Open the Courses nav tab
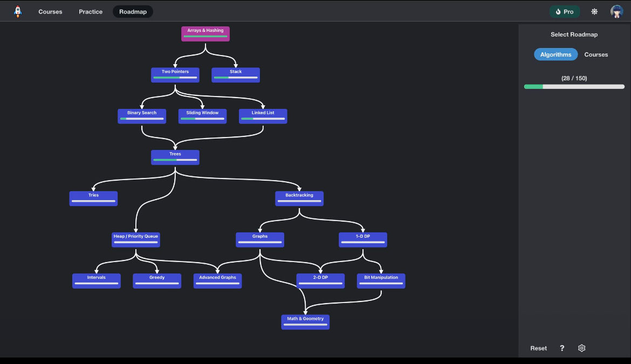The height and width of the screenshot is (364, 631). coord(50,12)
